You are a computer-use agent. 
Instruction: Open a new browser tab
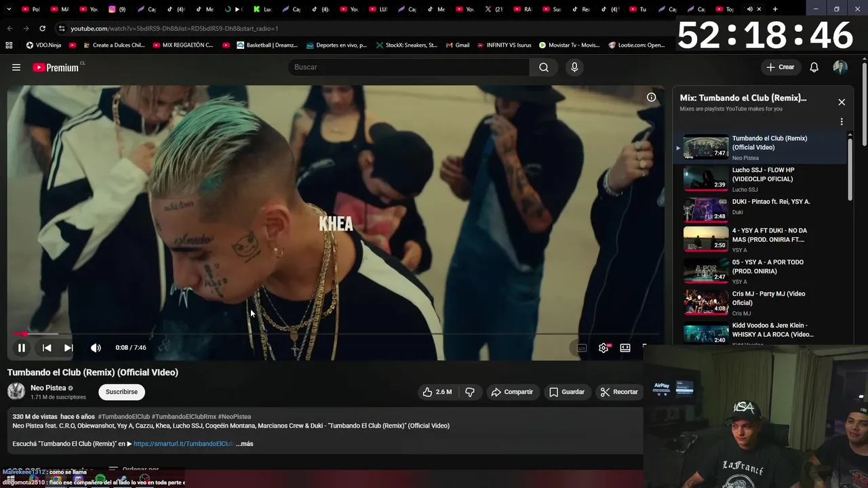pyautogui.click(x=775, y=9)
